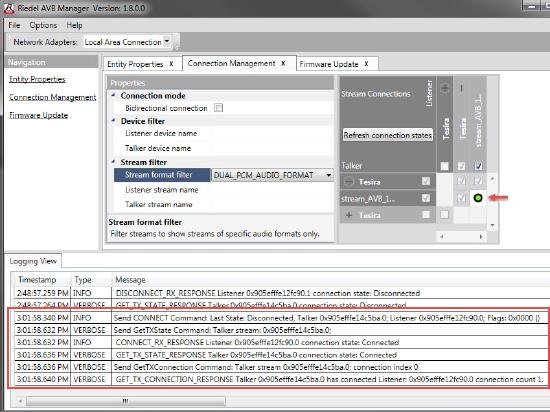Select the Logging View tab
This screenshot has height=412, width=550.
pyautogui.click(x=33, y=261)
